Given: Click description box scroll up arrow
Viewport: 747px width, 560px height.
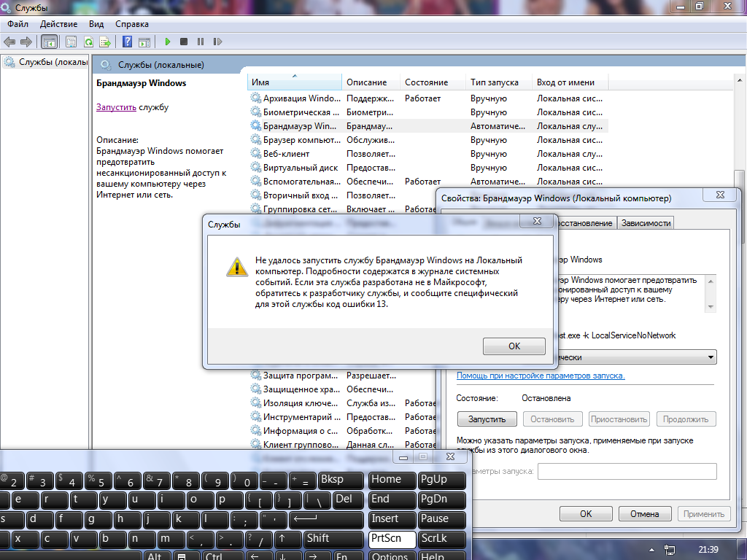Looking at the screenshot, I should pyautogui.click(x=711, y=281).
